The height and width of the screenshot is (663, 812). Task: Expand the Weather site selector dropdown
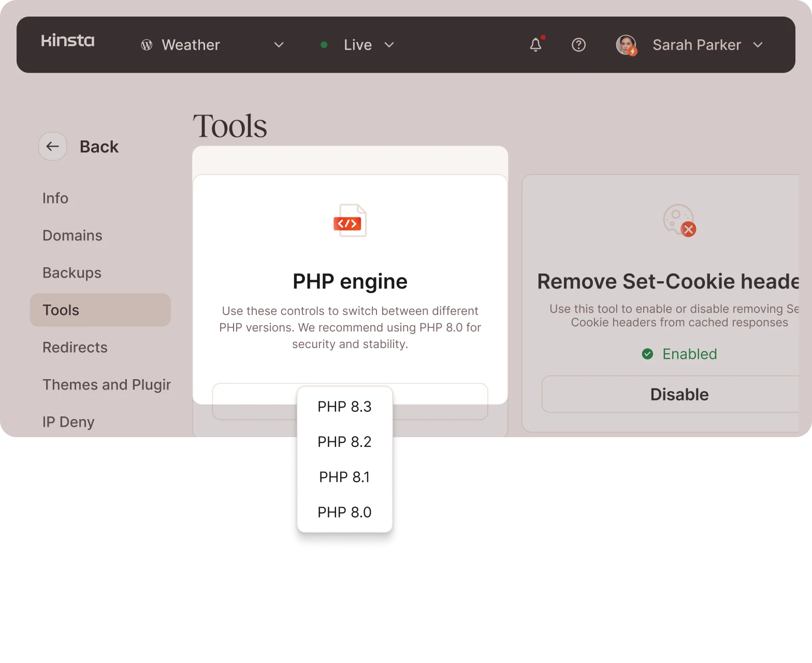coord(279,45)
